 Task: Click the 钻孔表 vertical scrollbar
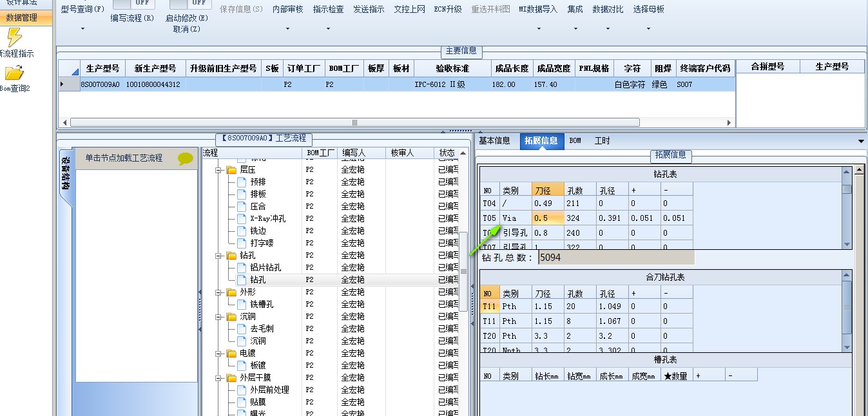(x=847, y=208)
